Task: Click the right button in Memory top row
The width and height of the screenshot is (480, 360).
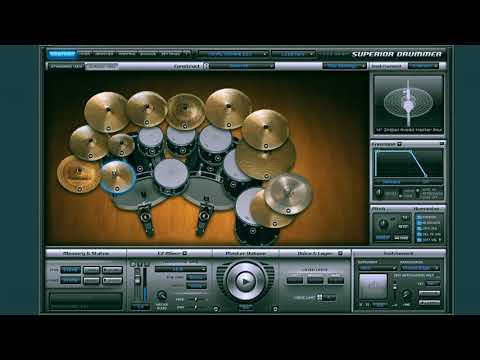Action: click(112, 270)
